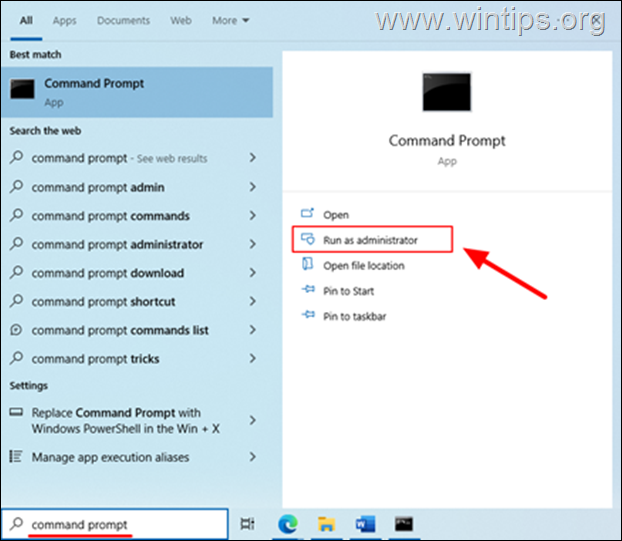Select the Command Prompt best match result
Screen dimensions: 622x541
coord(137,92)
